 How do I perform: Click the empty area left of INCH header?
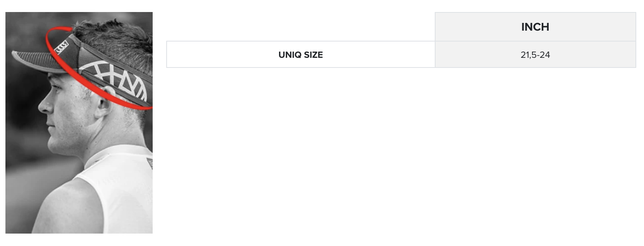click(300, 26)
